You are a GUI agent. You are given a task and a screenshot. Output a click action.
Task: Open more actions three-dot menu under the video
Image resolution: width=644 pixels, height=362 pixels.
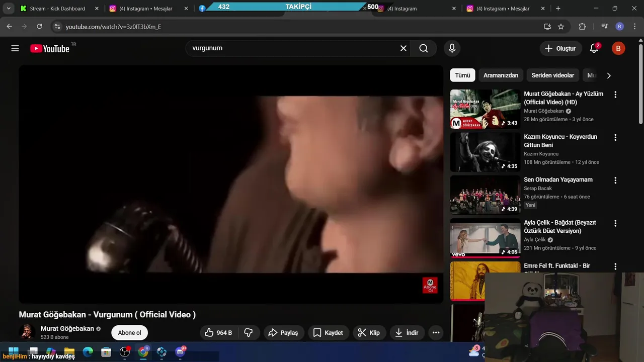pos(436,332)
